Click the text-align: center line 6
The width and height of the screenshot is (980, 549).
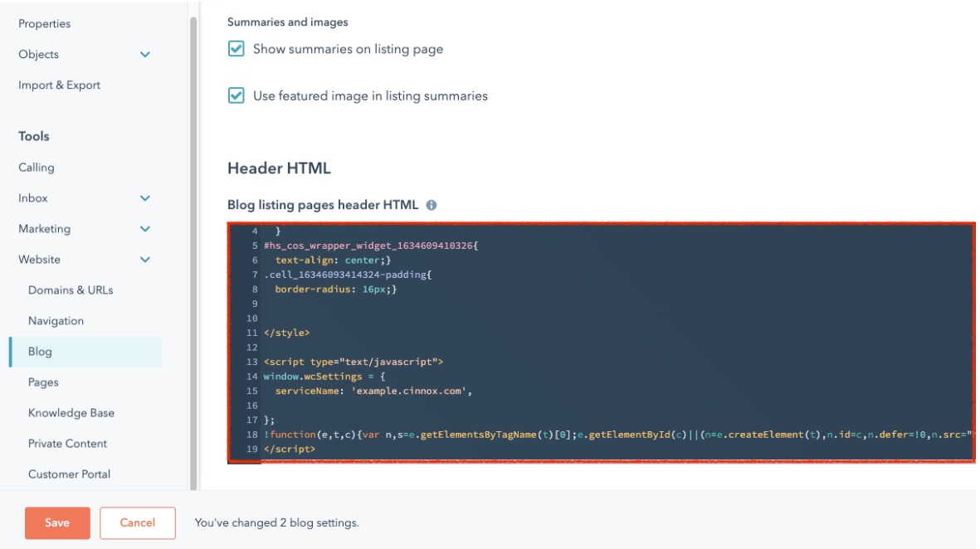point(333,260)
